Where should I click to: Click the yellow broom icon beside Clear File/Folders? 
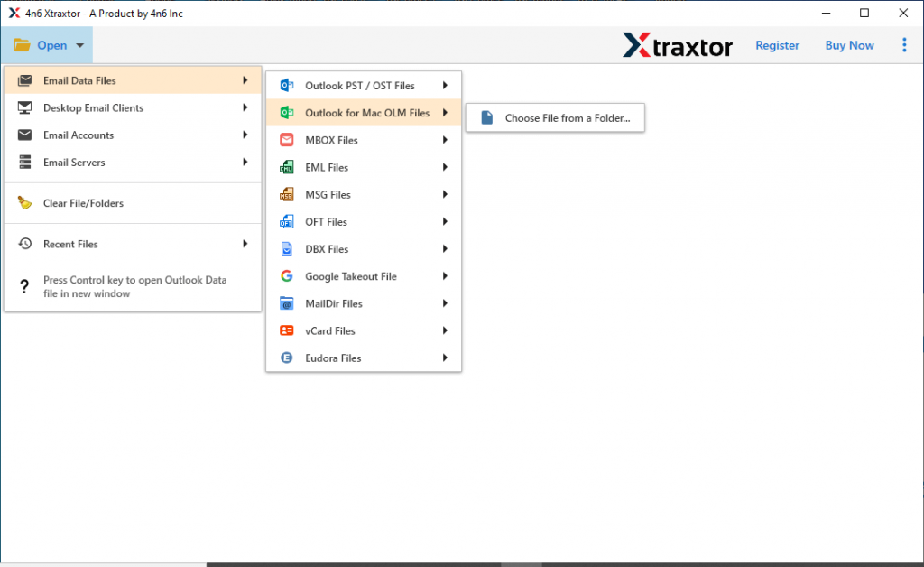[24, 203]
